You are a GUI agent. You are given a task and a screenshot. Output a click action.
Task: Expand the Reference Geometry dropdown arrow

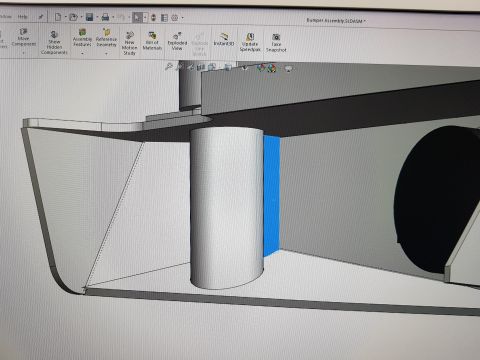pos(107,53)
